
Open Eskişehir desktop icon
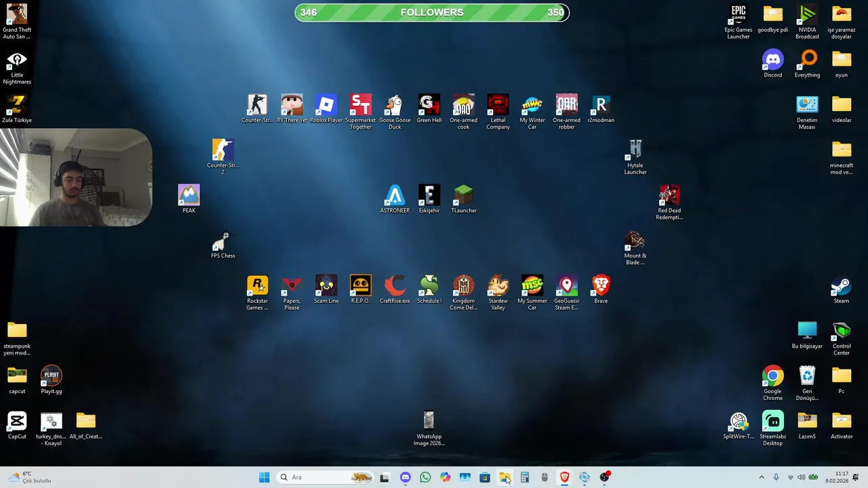tap(429, 199)
